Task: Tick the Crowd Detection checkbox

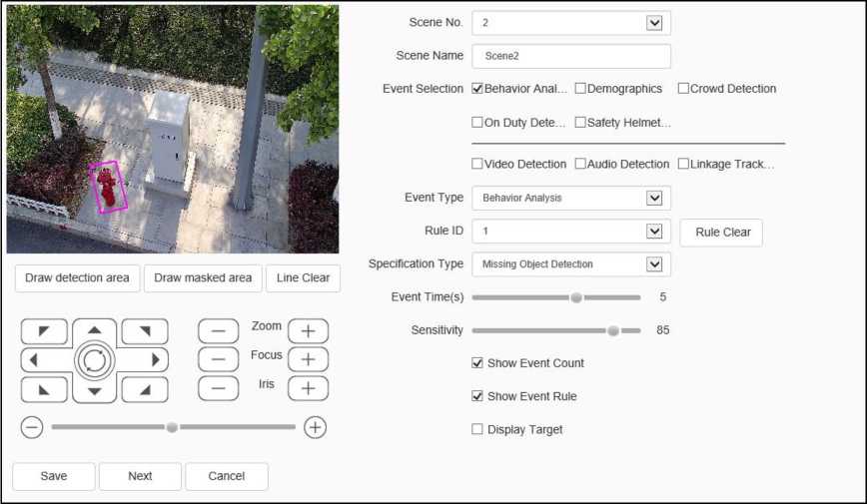Action: (683, 89)
